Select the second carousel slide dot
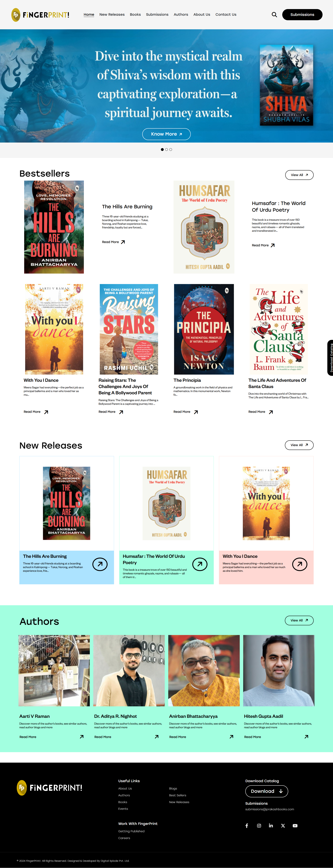 tap(166, 150)
